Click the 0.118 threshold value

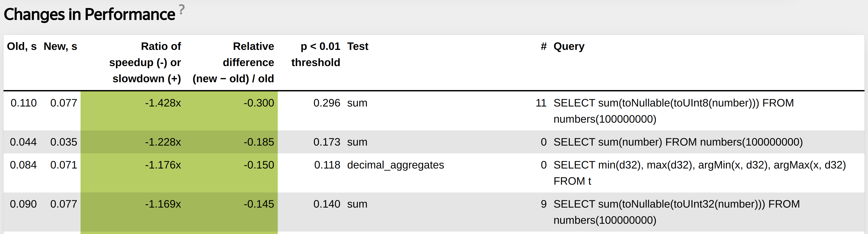coord(327,165)
